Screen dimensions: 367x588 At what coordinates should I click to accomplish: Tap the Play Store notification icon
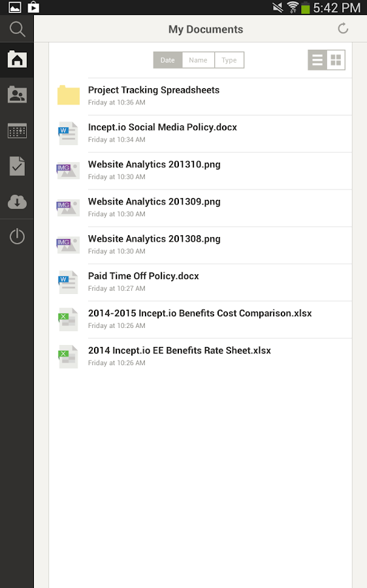click(33, 7)
